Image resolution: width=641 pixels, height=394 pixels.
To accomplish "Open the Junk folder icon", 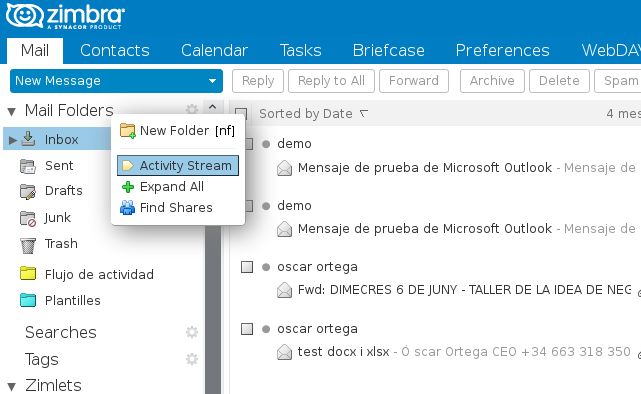I will [x=28, y=218].
